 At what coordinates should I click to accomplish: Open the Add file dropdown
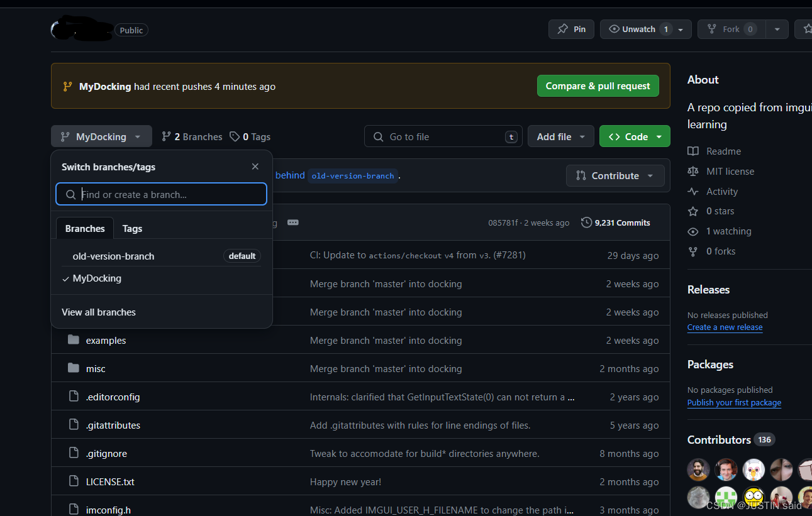click(x=561, y=136)
